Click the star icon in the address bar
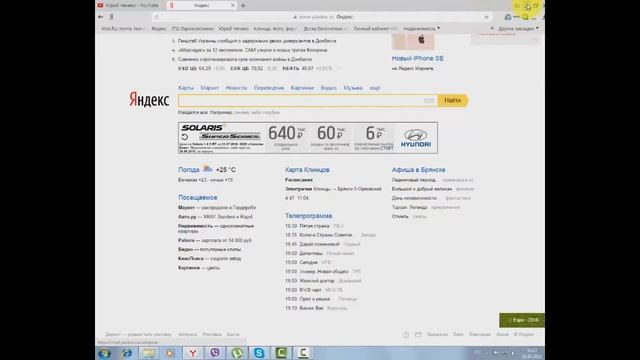Image resolution: width=640 pixels, height=360 pixels. tap(487, 17)
